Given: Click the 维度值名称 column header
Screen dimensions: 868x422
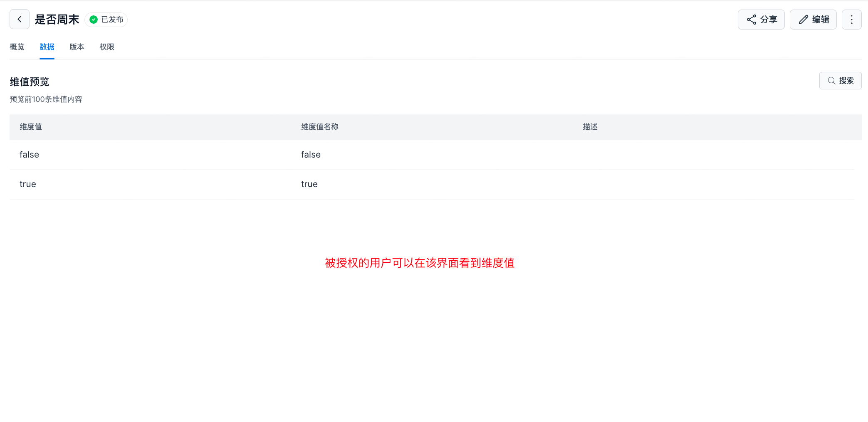Looking at the screenshot, I should pos(319,127).
